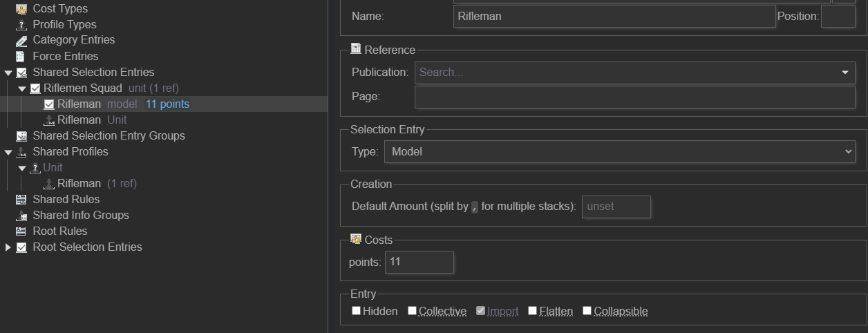Toggle the Hidden checkbox
868x333 pixels.
click(357, 311)
